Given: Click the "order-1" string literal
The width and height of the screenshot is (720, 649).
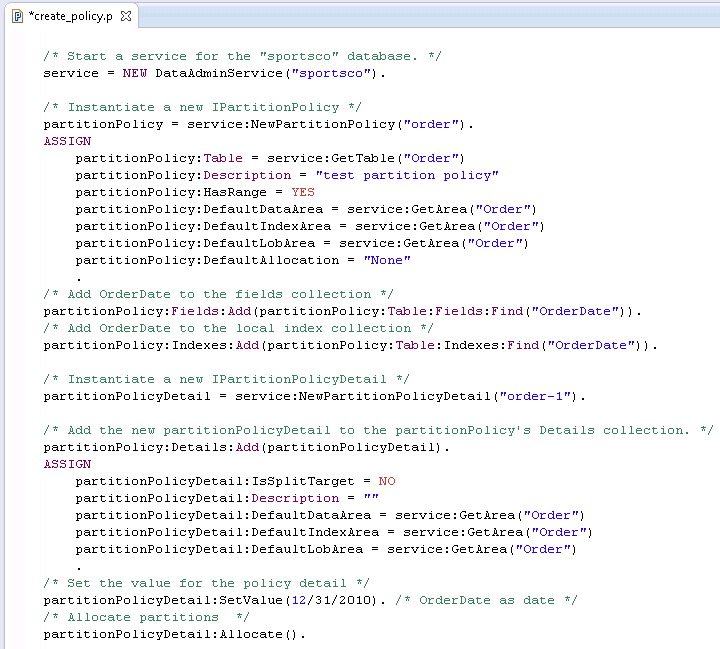Looking at the screenshot, I should pyautogui.click(x=534, y=396).
